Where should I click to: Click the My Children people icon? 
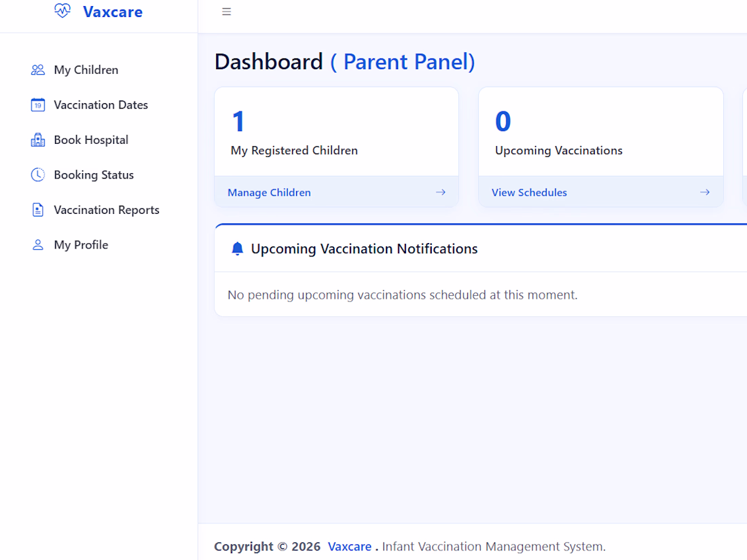click(37, 70)
